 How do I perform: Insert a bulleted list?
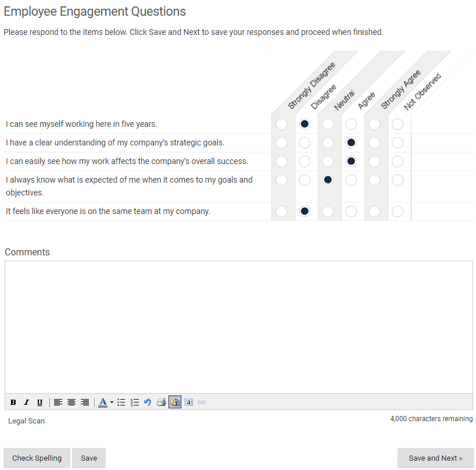[121, 403]
